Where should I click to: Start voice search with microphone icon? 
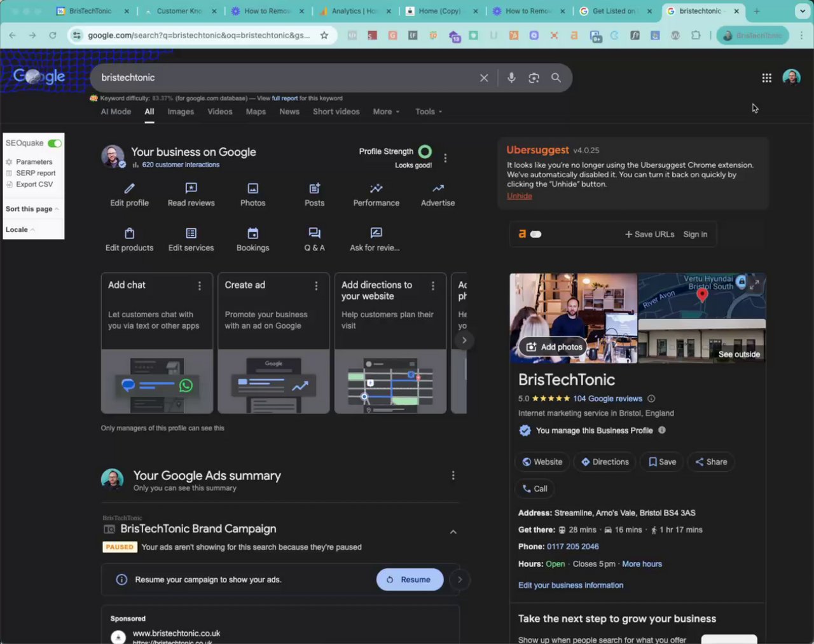click(x=511, y=78)
